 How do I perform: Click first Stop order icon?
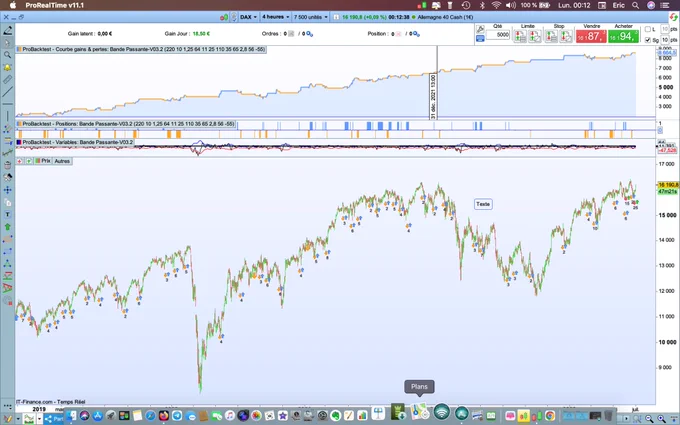(551, 36)
